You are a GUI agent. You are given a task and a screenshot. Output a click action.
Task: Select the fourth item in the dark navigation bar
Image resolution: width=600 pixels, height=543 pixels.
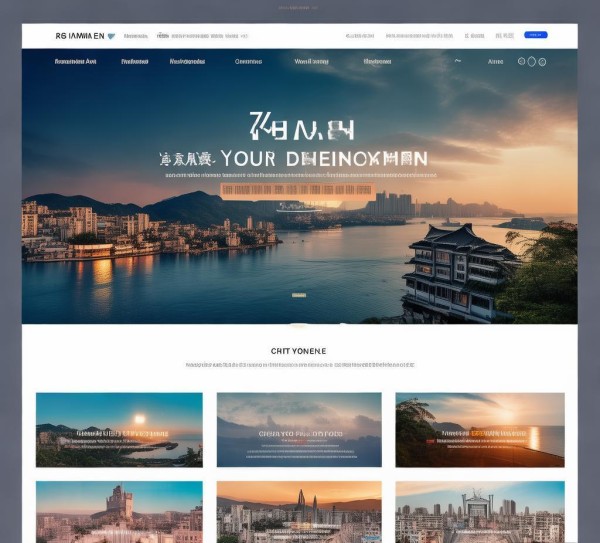click(x=248, y=61)
